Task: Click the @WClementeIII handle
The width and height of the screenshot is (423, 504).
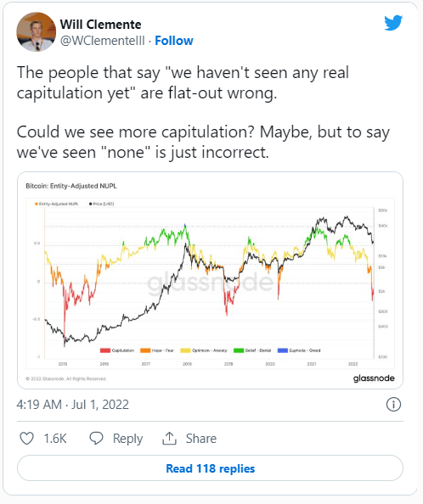Action: [x=102, y=41]
